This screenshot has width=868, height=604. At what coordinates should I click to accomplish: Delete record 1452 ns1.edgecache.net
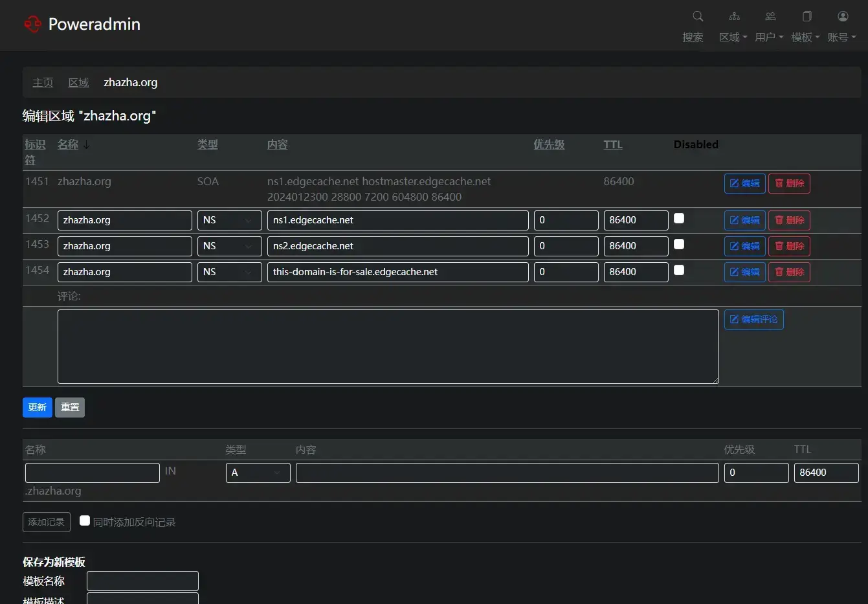coord(789,220)
